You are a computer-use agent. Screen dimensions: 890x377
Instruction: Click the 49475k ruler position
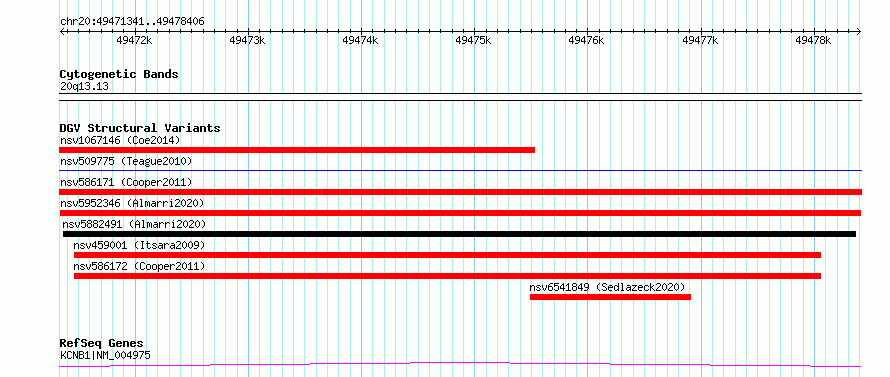pyautogui.click(x=473, y=41)
